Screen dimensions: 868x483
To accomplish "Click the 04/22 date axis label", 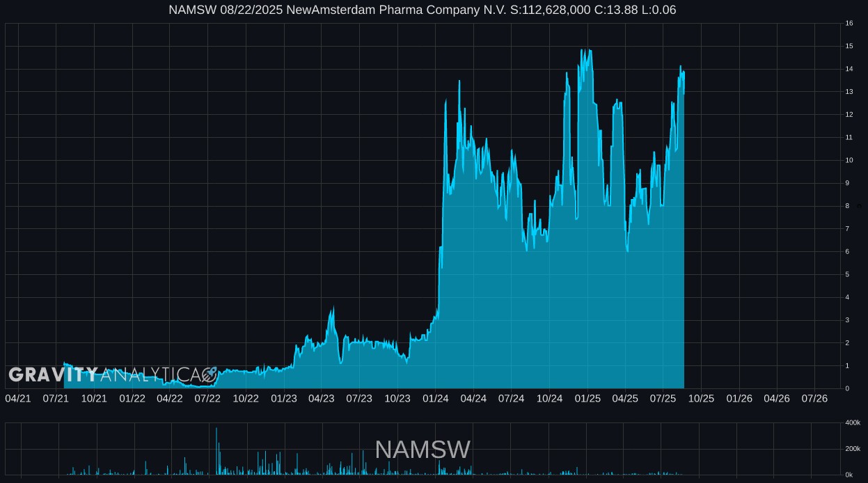I will click(x=170, y=399).
